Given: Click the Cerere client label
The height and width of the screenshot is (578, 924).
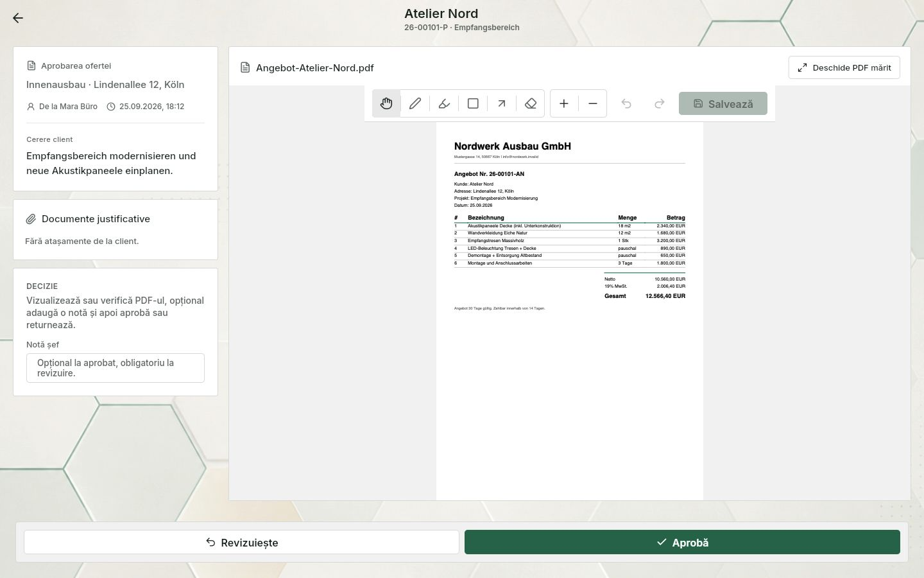Looking at the screenshot, I should tap(49, 139).
